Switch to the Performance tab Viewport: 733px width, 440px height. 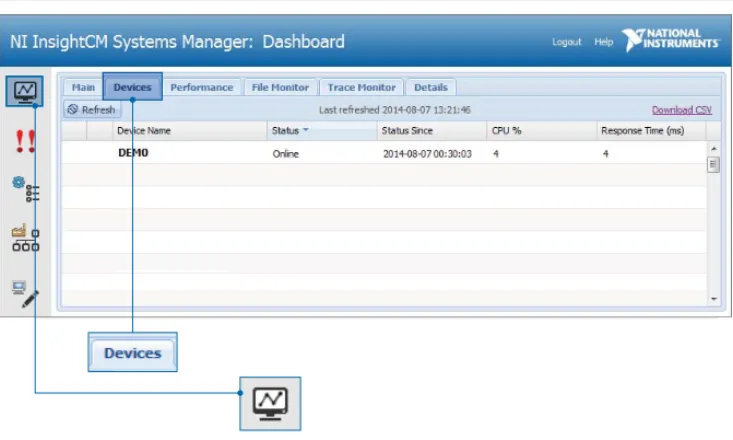point(201,87)
